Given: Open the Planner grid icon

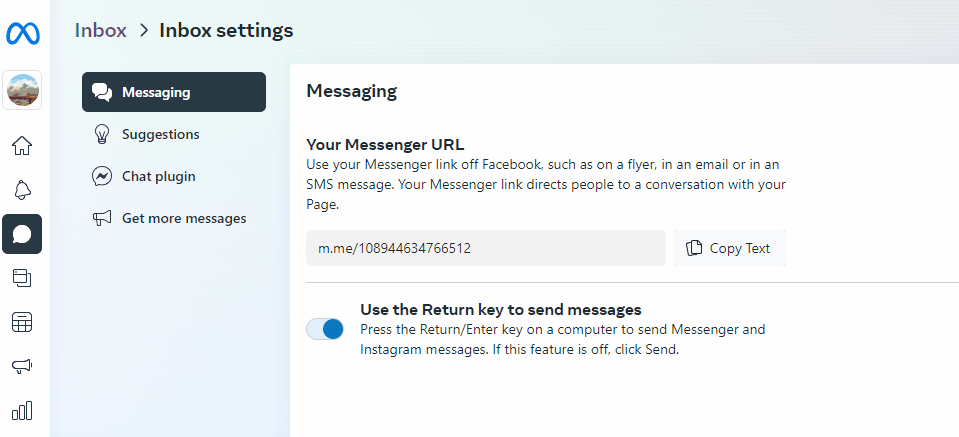Looking at the screenshot, I should 22,322.
